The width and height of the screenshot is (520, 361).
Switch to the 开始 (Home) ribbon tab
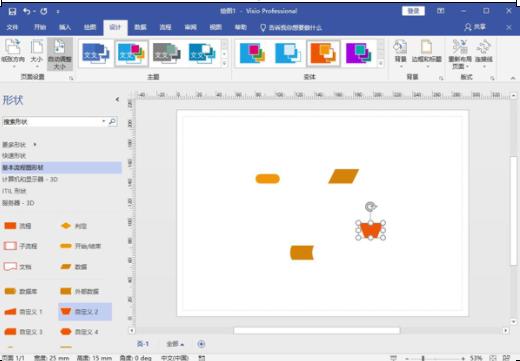(40, 27)
